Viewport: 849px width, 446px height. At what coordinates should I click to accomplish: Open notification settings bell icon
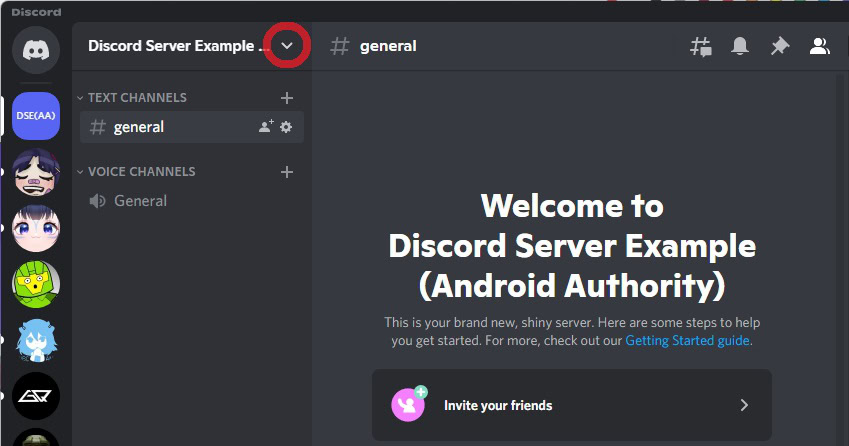[x=740, y=46]
